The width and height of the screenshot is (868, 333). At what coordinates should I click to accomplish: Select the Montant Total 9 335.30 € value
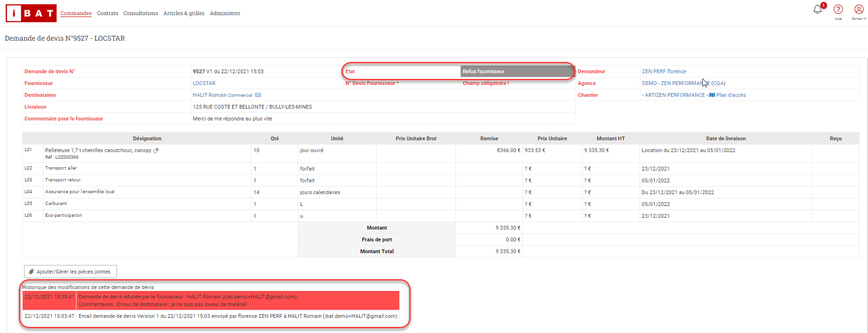(x=508, y=251)
